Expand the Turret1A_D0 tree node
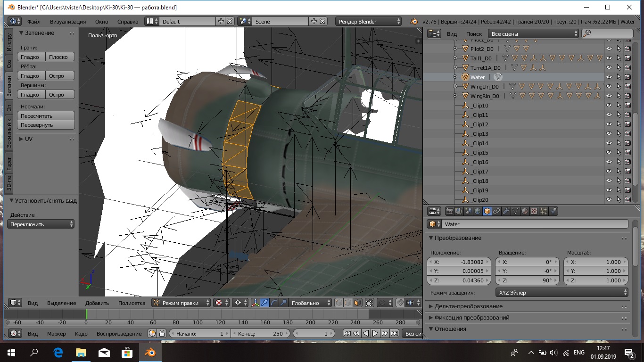Image resolution: width=644 pixels, height=362 pixels. click(455, 68)
